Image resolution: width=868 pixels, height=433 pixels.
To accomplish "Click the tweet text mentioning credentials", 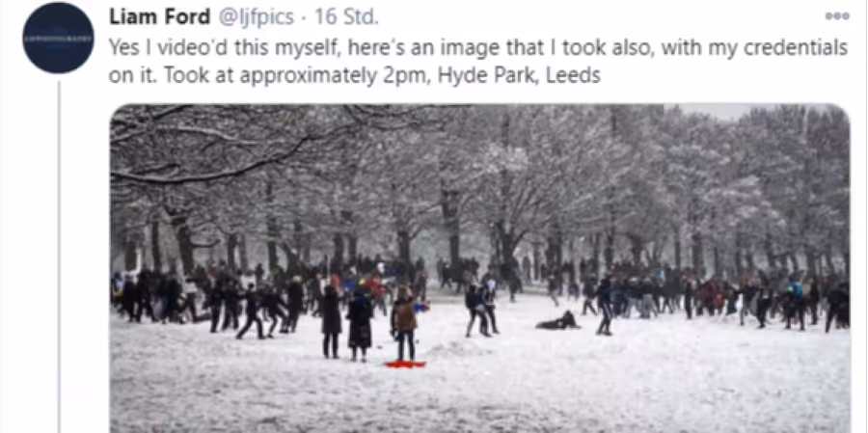I will 478,61.
